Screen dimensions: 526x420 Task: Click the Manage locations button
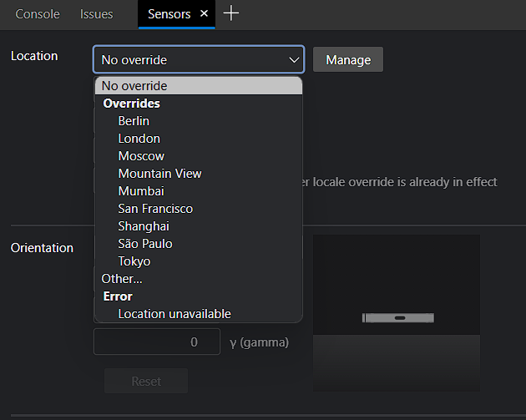(x=347, y=59)
